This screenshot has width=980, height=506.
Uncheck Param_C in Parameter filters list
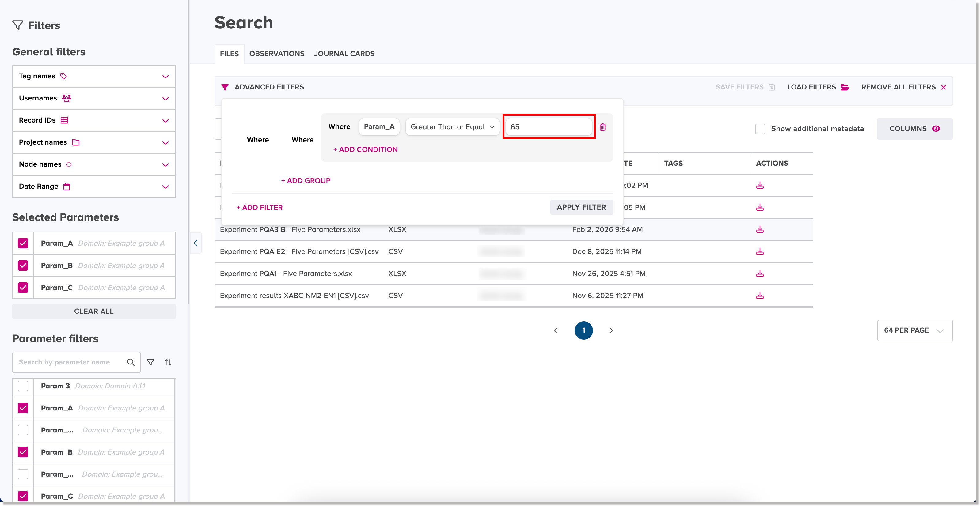click(x=23, y=496)
